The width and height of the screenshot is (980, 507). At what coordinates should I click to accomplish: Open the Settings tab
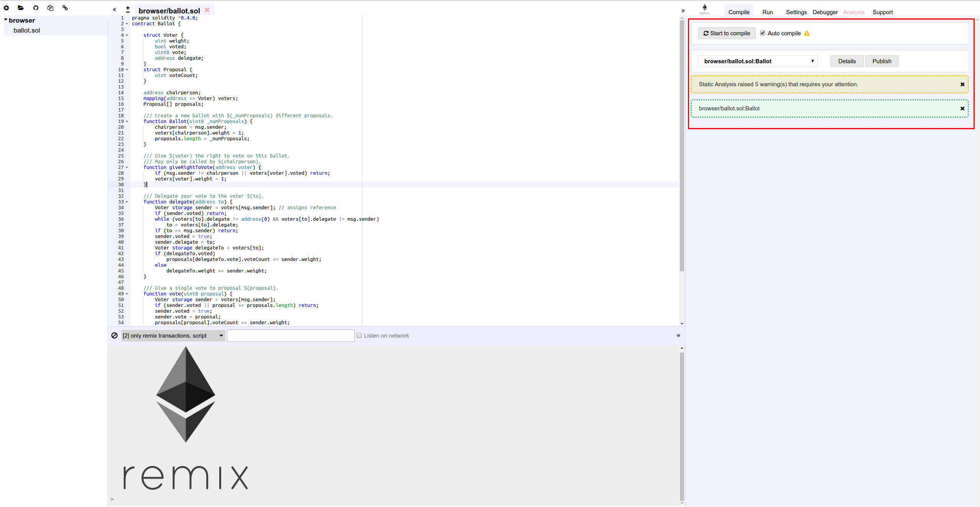tap(796, 12)
